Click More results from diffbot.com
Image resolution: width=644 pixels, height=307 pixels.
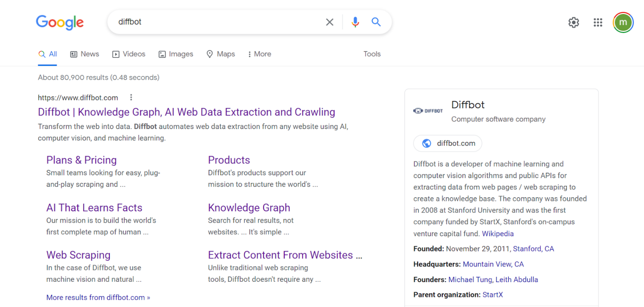click(98, 297)
